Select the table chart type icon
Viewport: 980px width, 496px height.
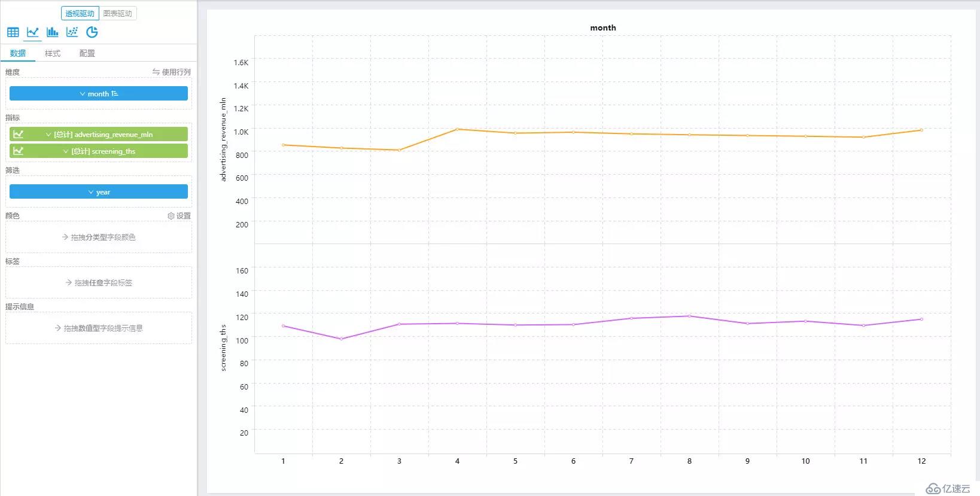click(13, 32)
